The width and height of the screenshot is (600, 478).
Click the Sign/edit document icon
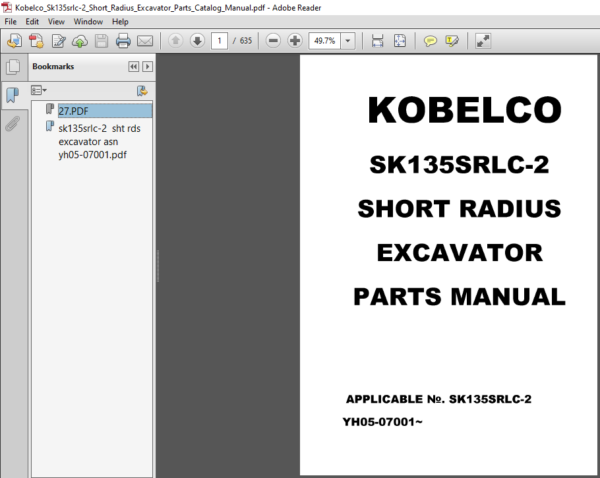pyautogui.click(x=59, y=41)
